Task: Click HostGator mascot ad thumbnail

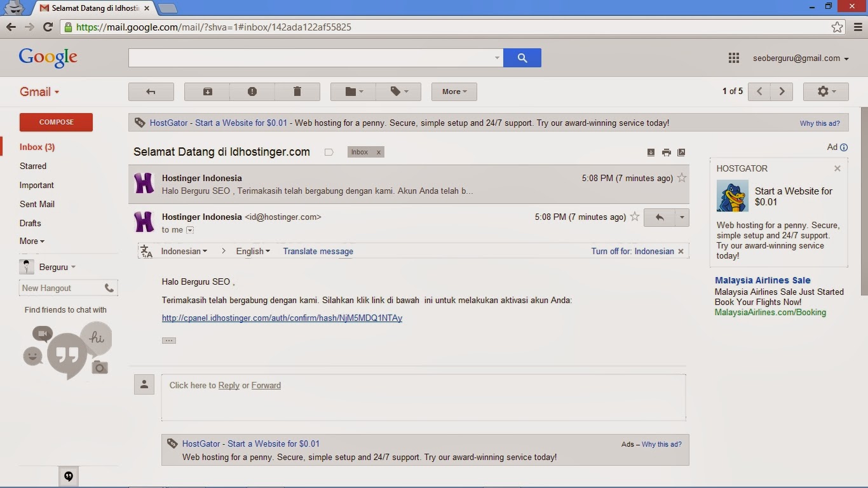Action: pos(733,196)
